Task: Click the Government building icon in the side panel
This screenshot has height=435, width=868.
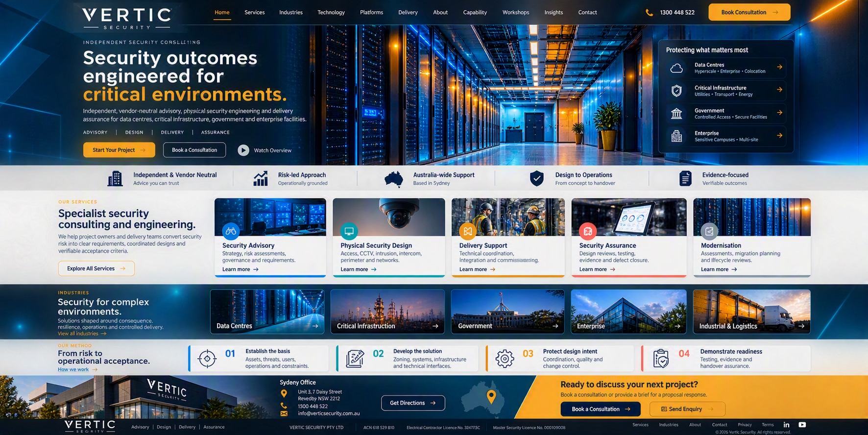Action: 676,114
